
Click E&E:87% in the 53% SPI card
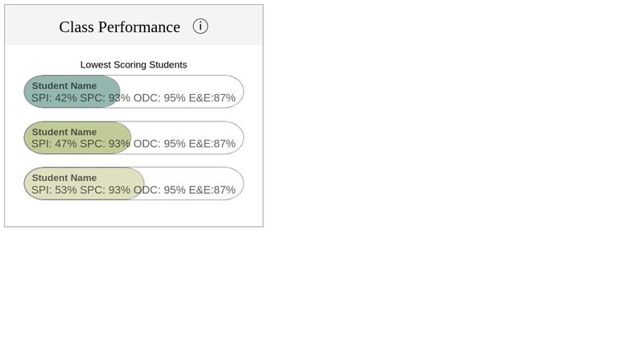tap(213, 190)
